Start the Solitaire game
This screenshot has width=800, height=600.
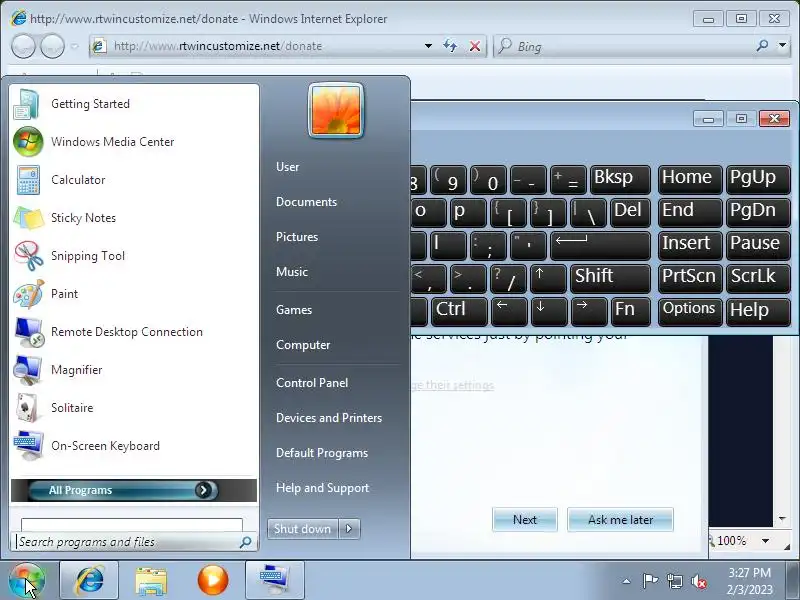(x=134, y=408)
